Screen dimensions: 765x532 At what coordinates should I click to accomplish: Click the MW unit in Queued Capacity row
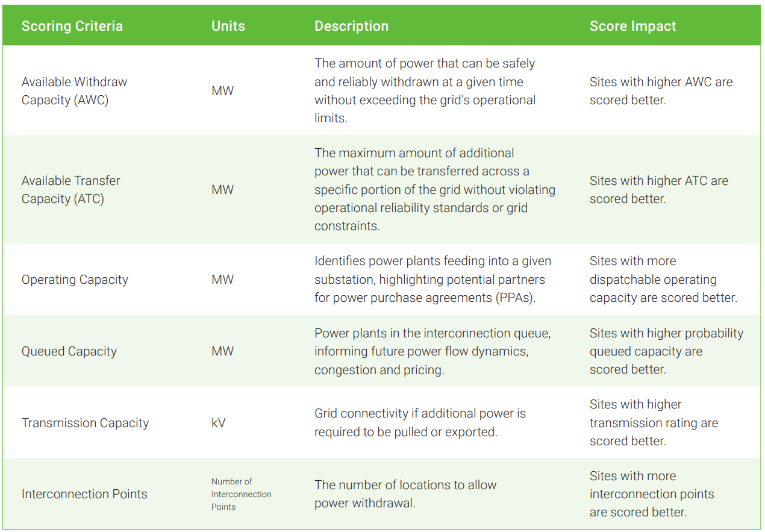tap(222, 351)
